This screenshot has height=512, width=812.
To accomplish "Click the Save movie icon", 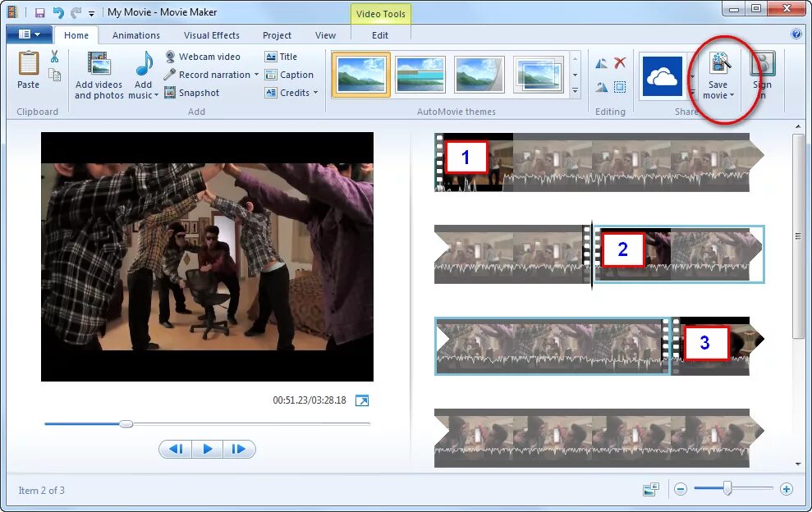I will [x=719, y=62].
